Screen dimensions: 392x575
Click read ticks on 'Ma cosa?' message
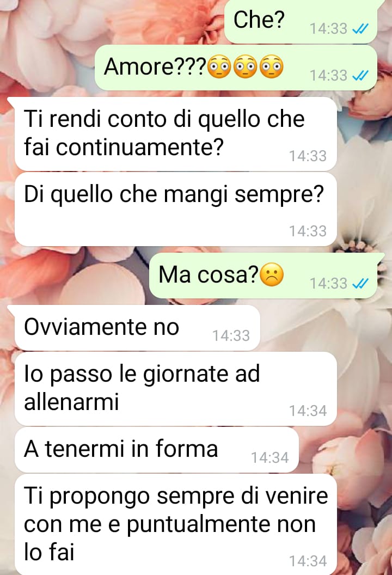[x=360, y=284]
